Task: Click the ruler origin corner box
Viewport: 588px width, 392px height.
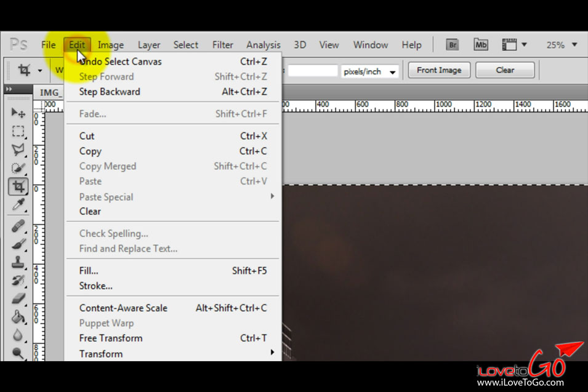Action: pyautogui.click(x=38, y=106)
